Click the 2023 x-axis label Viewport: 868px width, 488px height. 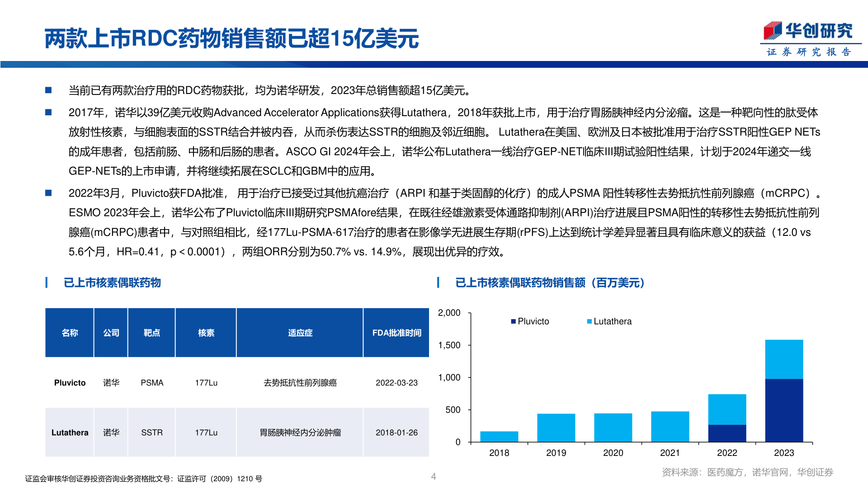point(784,453)
